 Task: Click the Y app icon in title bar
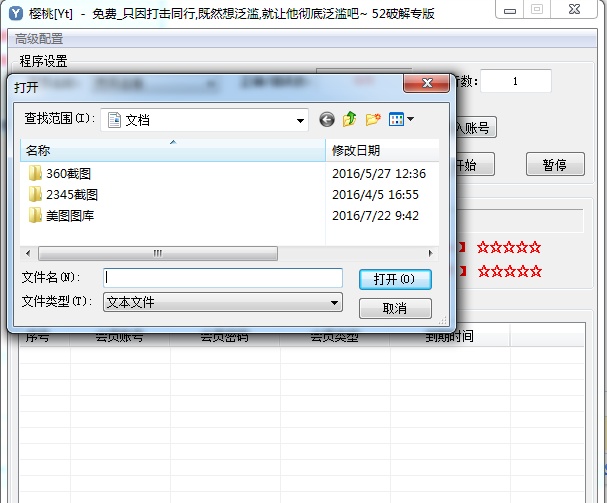click(x=16, y=14)
